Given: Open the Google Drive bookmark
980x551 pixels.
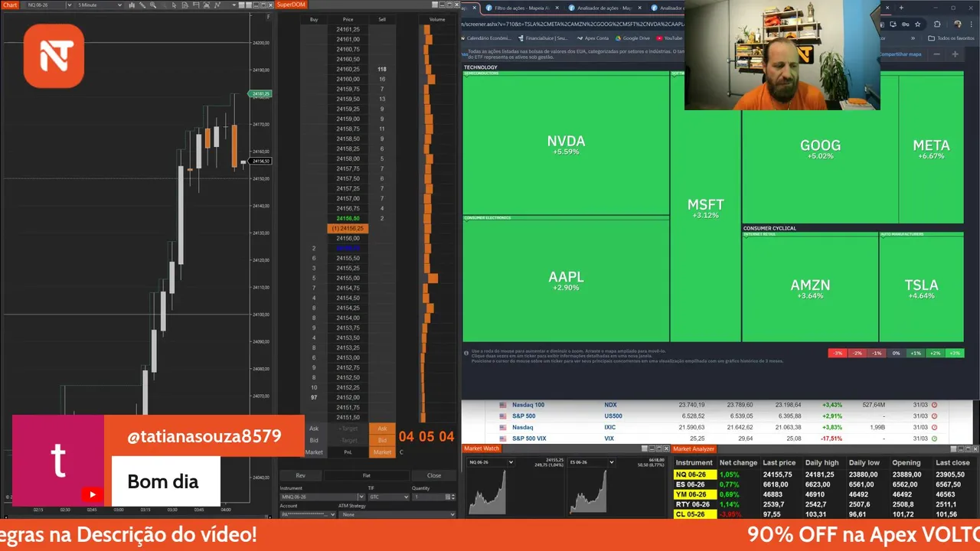Looking at the screenshot, I should click(x=632, y=38).
